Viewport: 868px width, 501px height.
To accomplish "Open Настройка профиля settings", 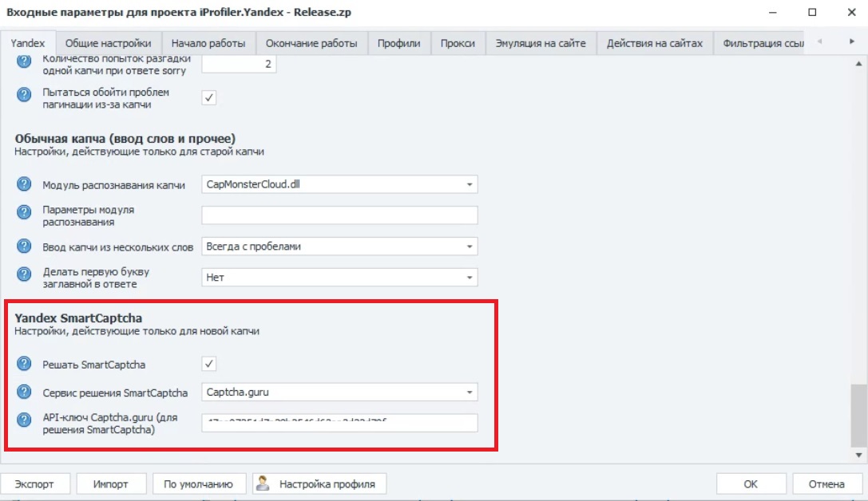I will click(x=319, y=484).
